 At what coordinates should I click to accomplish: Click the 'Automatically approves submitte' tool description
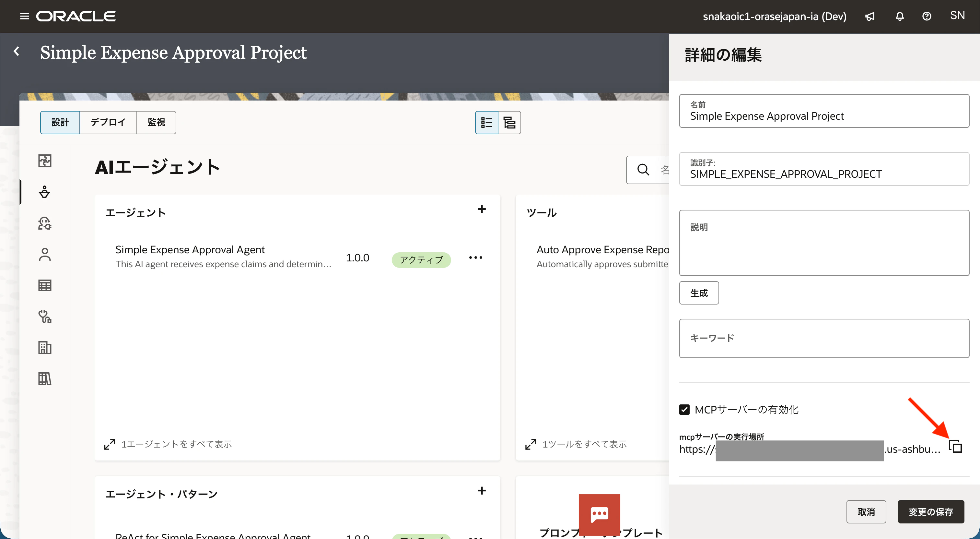pos(602,264)
